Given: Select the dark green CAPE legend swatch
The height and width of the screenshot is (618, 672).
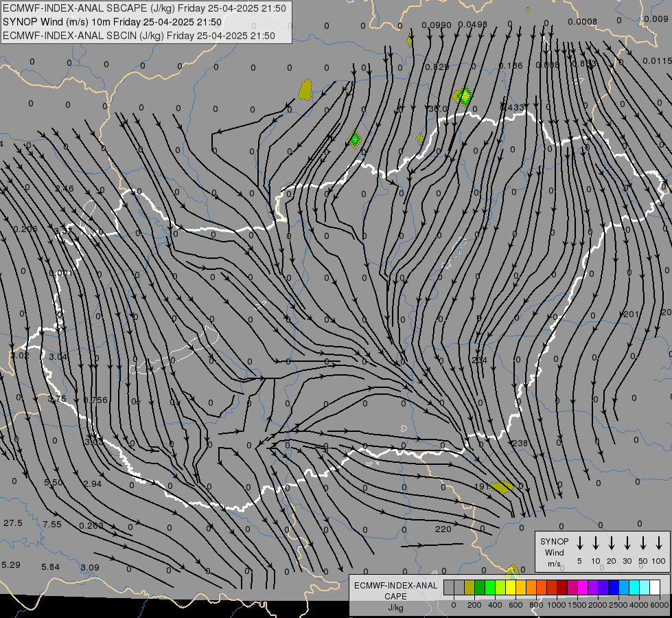Looking at the screenshot, I should coord(480,588).
